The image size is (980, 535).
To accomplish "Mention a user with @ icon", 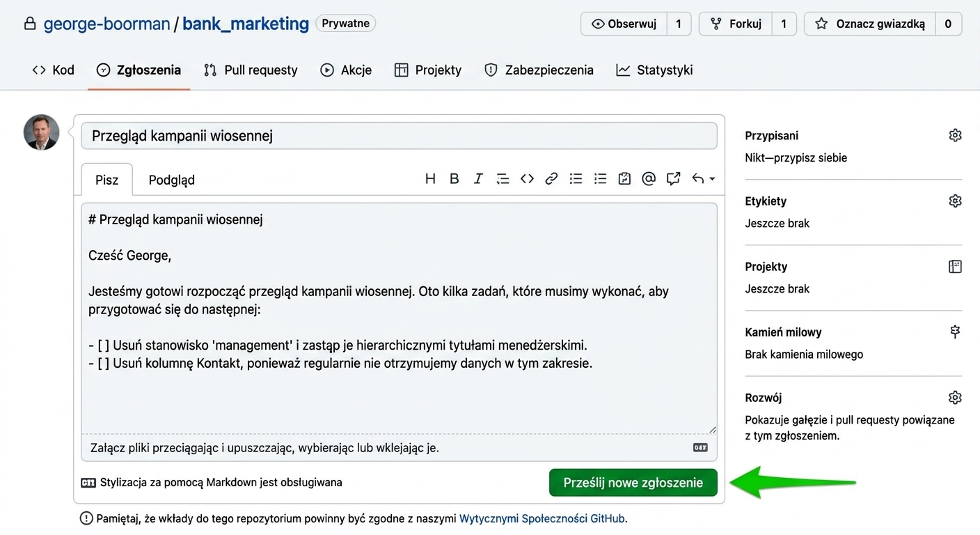I will (x=649, y=179).
